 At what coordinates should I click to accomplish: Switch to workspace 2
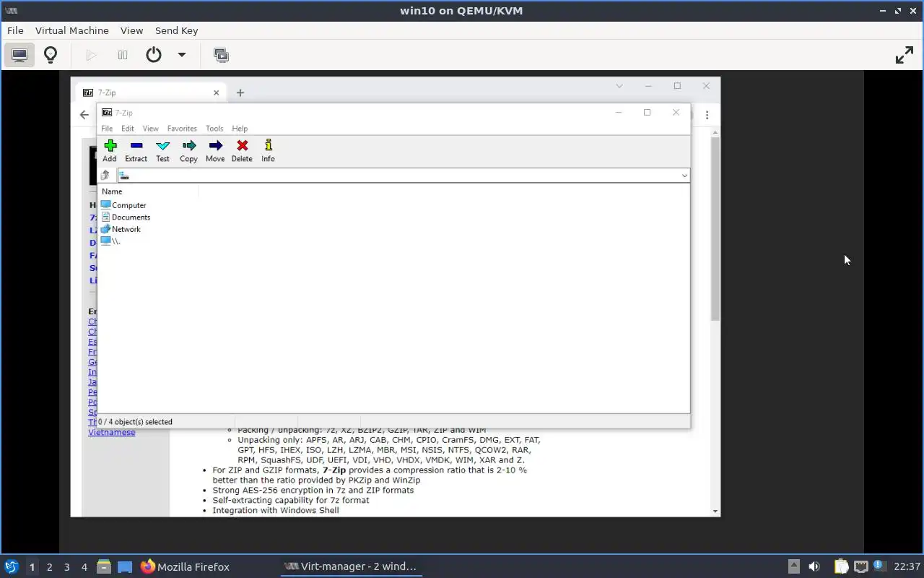(x=49, y=567)
